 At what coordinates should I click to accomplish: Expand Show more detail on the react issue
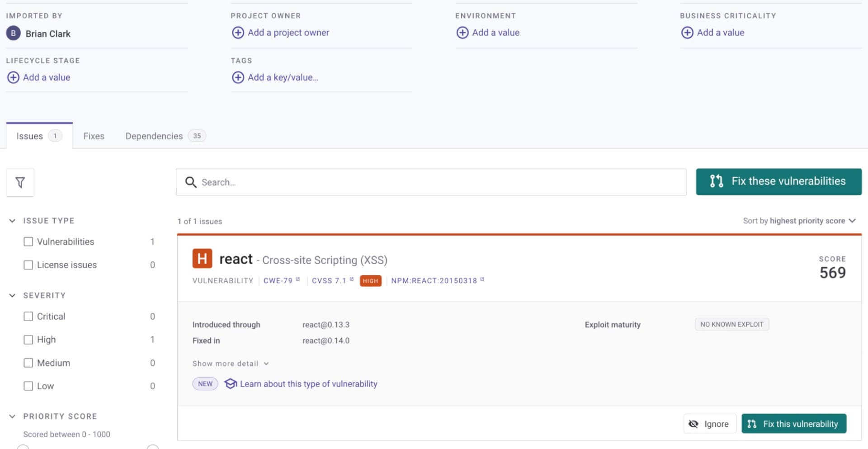[x=230, y=363]
